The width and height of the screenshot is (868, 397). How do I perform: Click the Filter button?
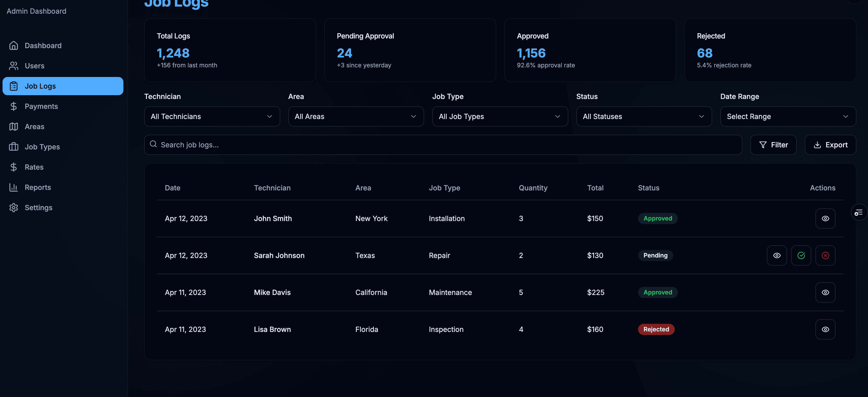click(x=773, y=145)
